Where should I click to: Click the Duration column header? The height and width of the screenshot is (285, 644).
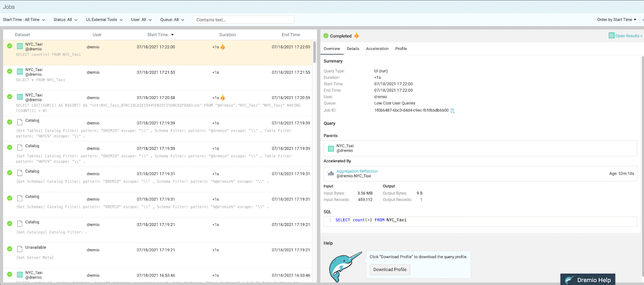point(228,35)
